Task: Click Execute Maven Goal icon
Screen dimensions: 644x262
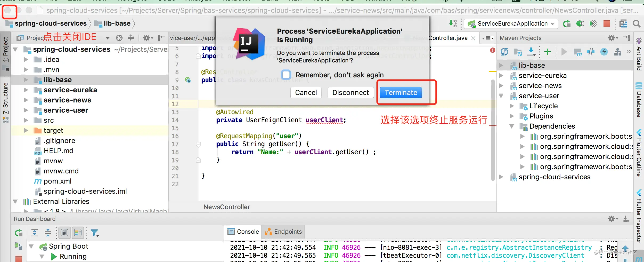Action: (x=577, y=52)
